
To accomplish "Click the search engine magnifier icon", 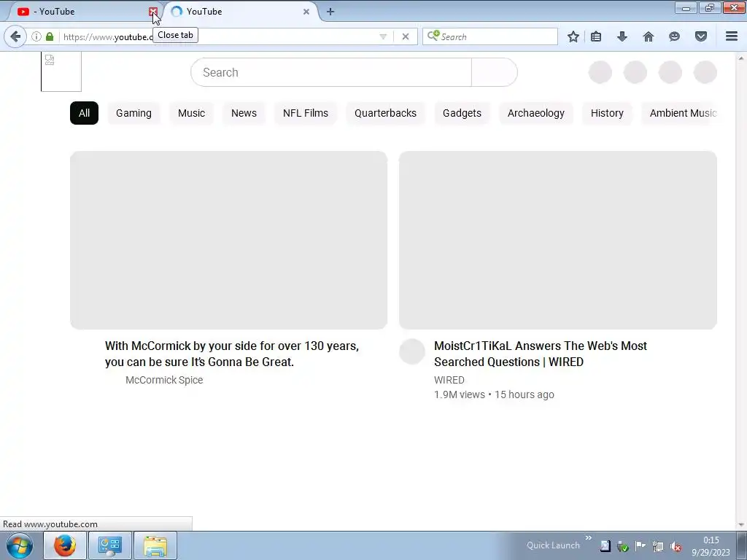I will coord(433,36).
